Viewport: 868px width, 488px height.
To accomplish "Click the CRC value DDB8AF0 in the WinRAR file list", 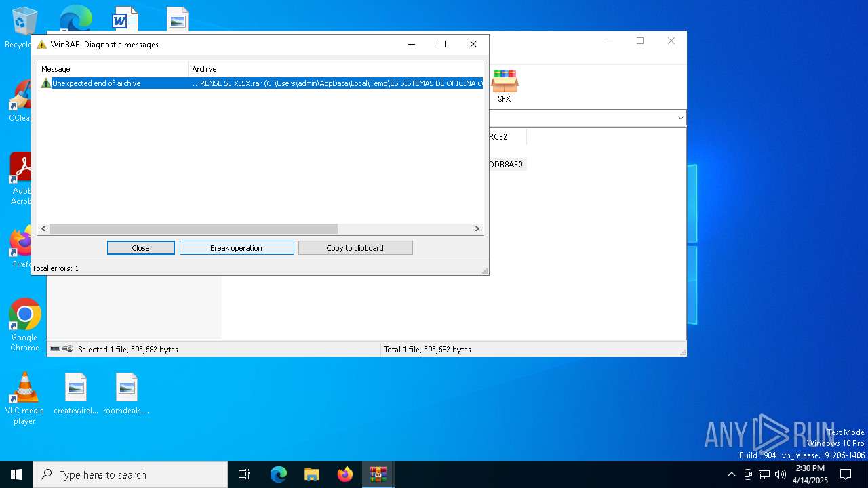I will click(x=507, y=165).
